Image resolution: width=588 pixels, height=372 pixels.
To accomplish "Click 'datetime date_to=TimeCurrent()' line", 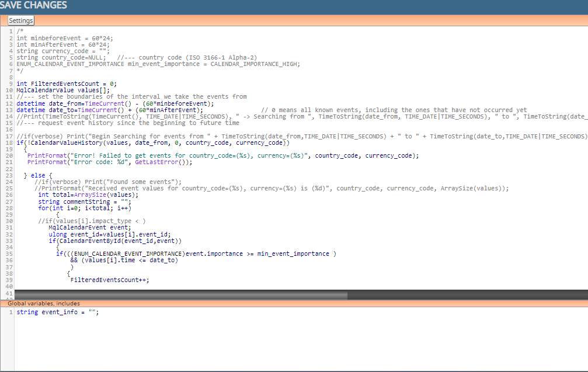I will (x=110, y=110).
